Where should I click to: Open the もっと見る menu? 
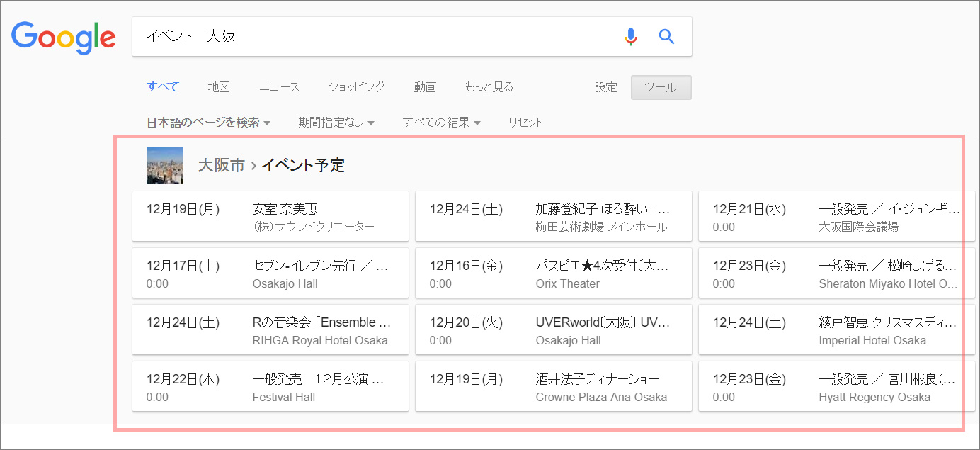489,87
